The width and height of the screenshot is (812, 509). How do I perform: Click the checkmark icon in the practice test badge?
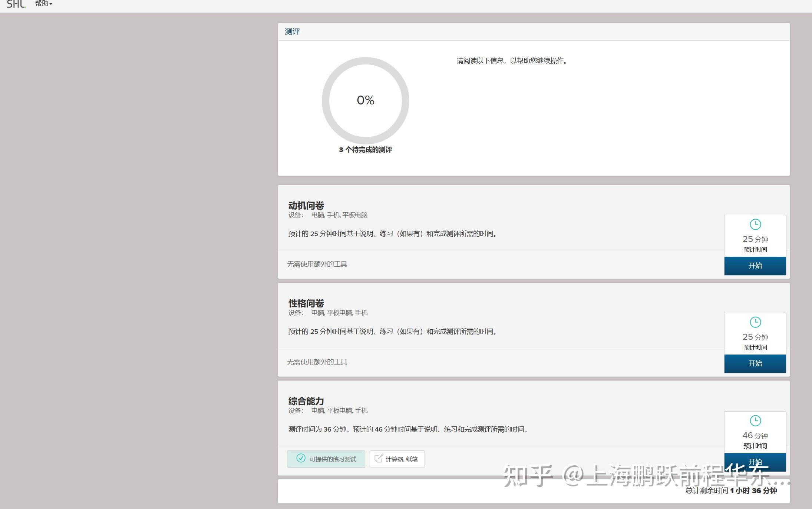click(x=301, y=459)
